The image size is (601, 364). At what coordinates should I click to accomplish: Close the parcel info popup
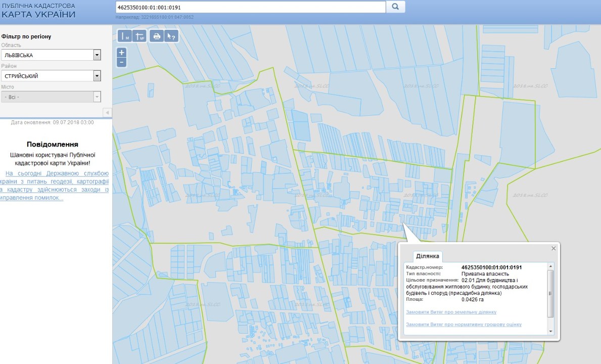pos(553,248)
